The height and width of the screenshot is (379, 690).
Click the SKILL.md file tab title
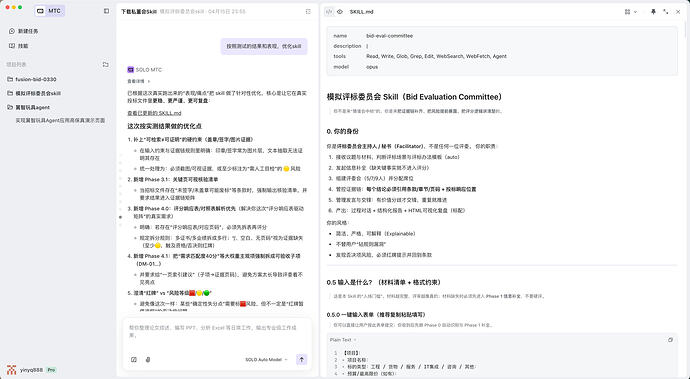361,12
